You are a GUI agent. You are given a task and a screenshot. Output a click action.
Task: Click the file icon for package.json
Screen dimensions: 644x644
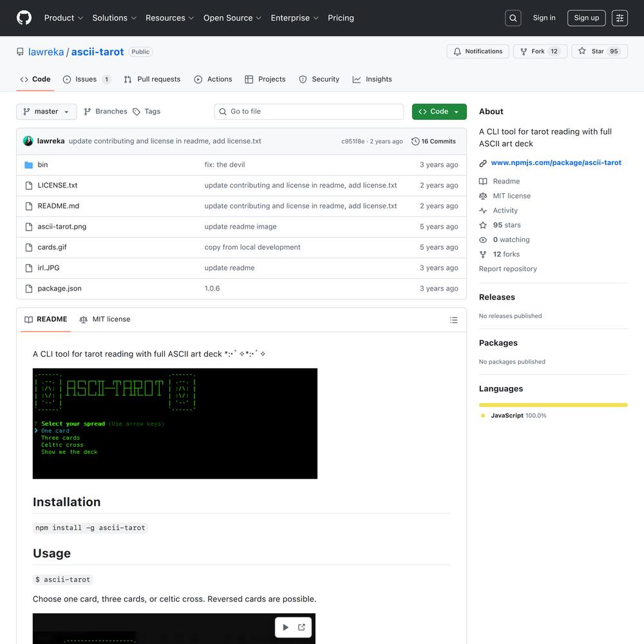pos(29,289)
